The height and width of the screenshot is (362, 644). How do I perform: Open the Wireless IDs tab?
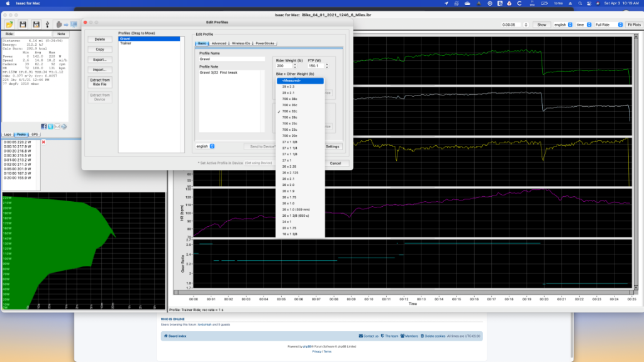[241, 43]
